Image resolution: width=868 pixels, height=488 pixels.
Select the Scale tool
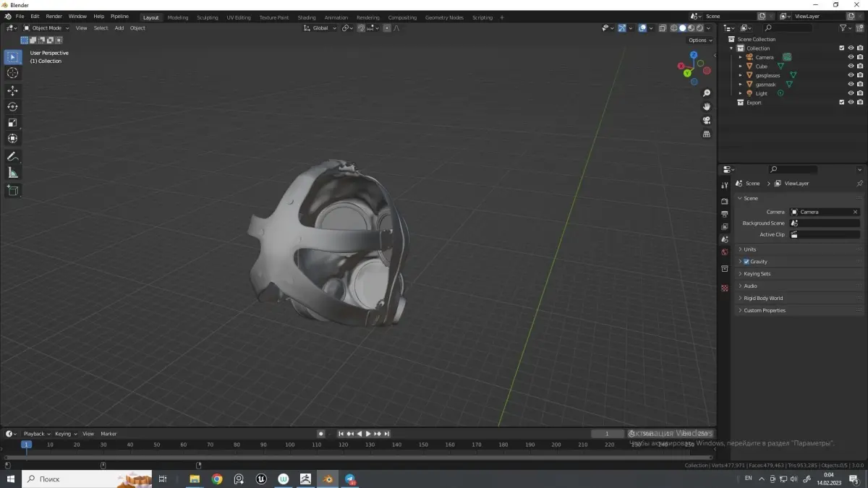[x=12, y=122]
